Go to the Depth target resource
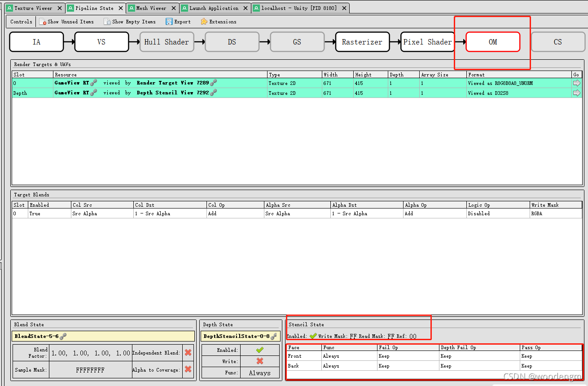This screenshot has width=588, height=386. [576, 93]
